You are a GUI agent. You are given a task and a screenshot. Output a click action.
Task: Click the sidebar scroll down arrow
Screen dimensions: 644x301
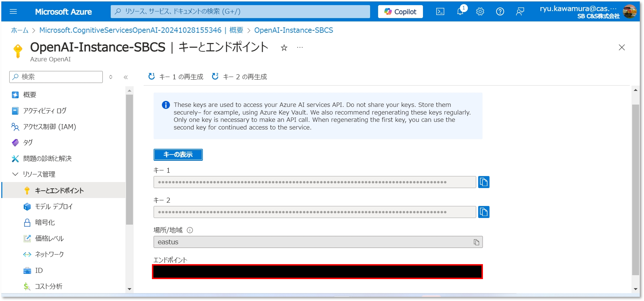129,289
